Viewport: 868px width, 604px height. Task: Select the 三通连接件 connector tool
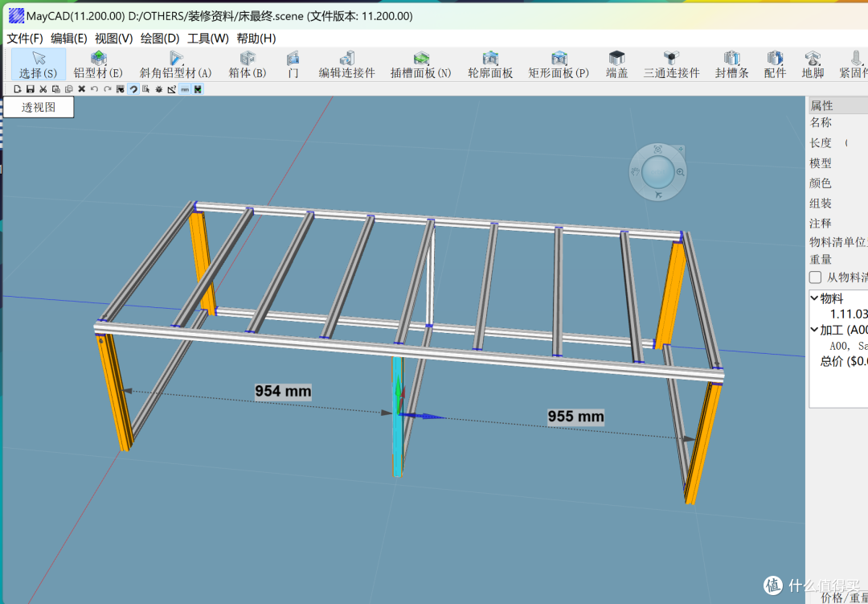671,64
